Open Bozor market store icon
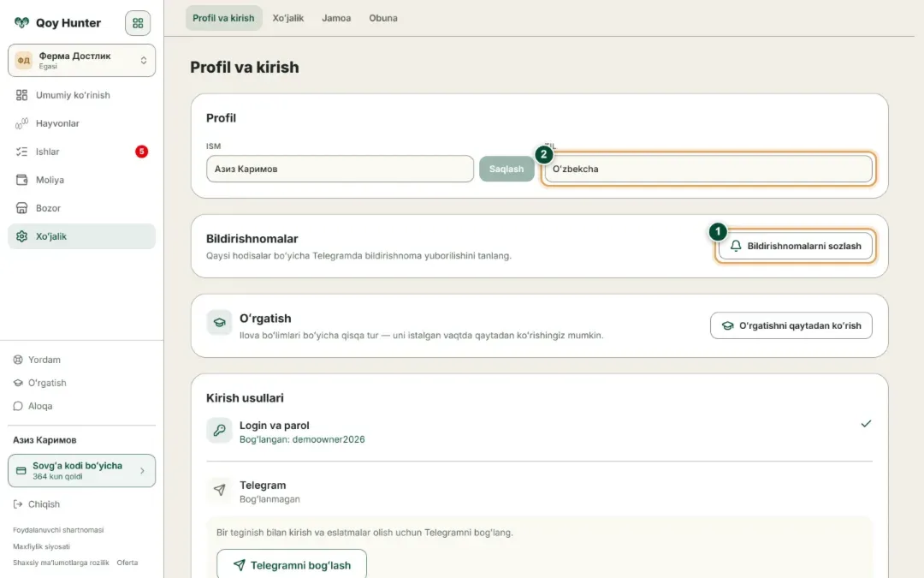This screenshot has height=578, width=924. 21,208
